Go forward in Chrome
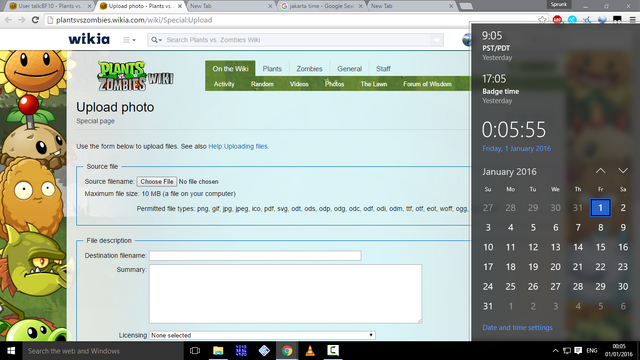The height and width of the screenshot is (360, 640). click(x=22, y=20)
